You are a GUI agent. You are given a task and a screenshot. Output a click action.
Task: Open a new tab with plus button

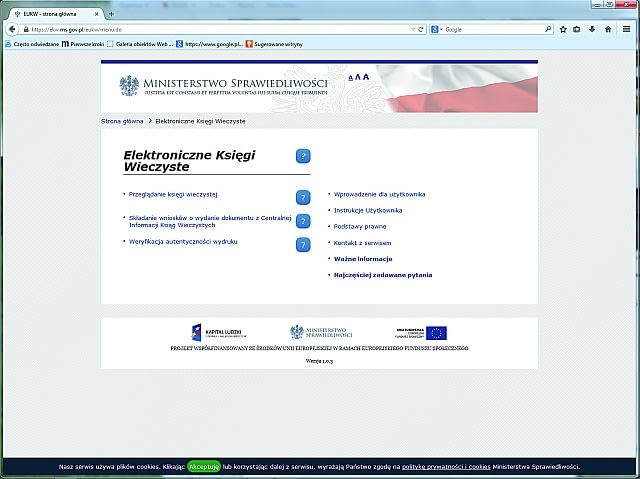coord(111,14)
